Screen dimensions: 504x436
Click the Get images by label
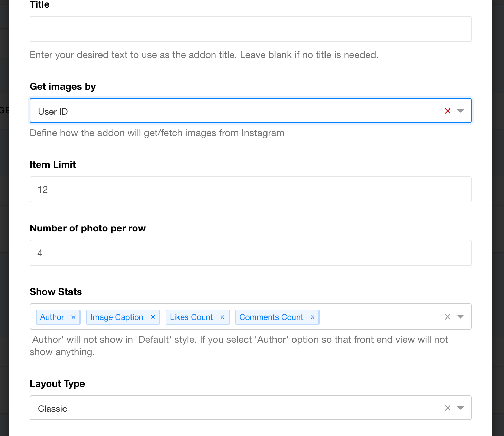[x=62, y=86]
